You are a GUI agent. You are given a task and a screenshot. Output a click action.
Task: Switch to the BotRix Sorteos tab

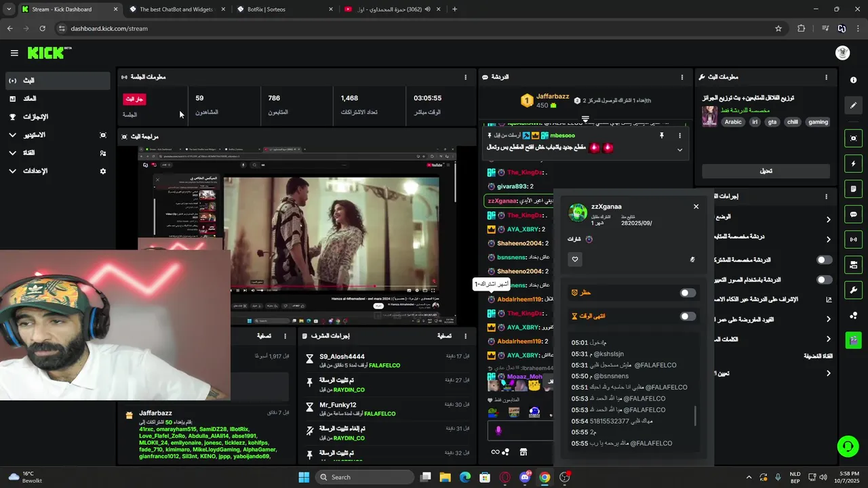[x=285, y=9]
